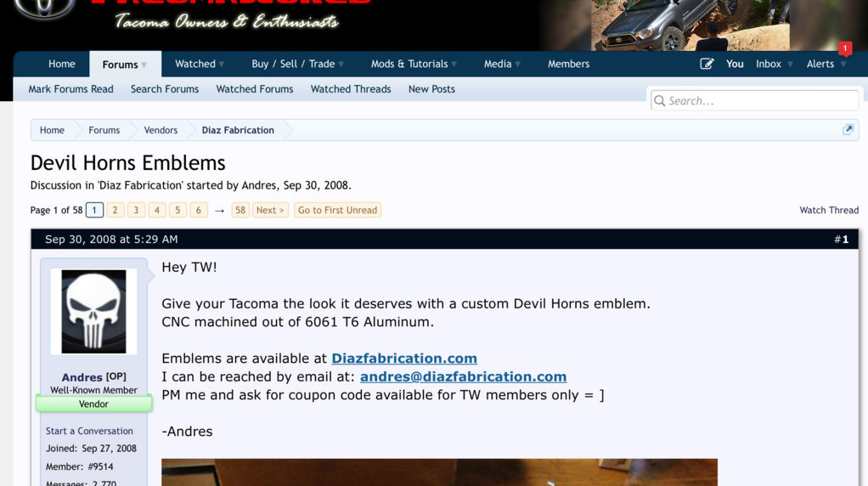Click the Well-Known Member title text
Viewport: 868px width, 486px height.
(93, 390)
